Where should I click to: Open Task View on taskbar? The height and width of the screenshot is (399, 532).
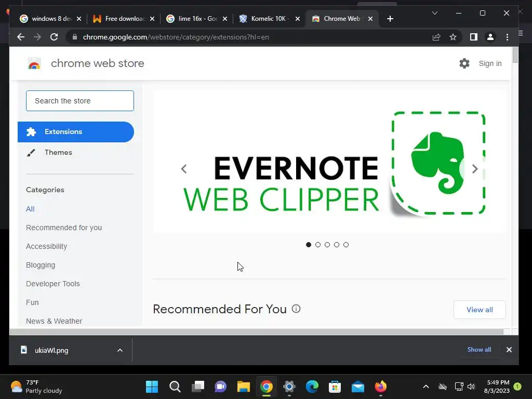(198, 387)
